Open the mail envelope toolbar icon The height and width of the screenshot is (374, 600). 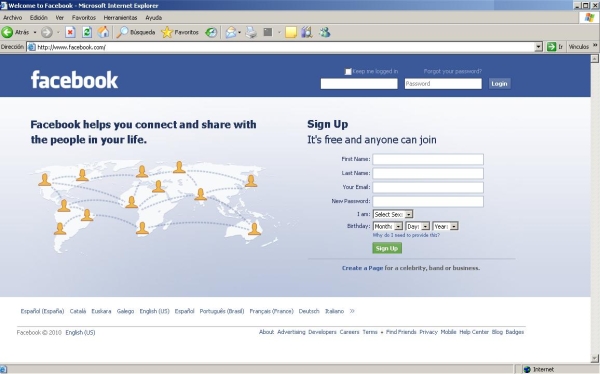click(x=231, y=33)
